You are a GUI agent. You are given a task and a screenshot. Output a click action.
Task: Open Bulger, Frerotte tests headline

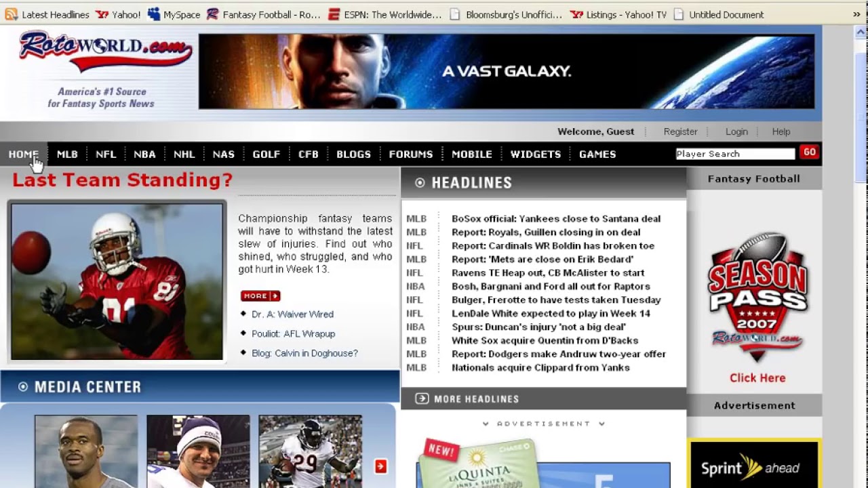556,300
